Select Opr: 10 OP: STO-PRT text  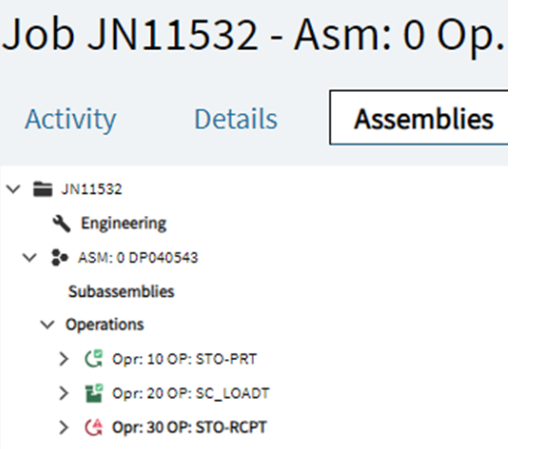[x=184, y=359]
